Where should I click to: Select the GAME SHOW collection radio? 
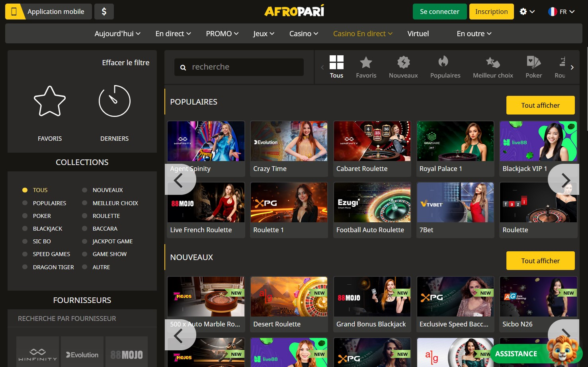pyautogui.click(x=84, y=254)
